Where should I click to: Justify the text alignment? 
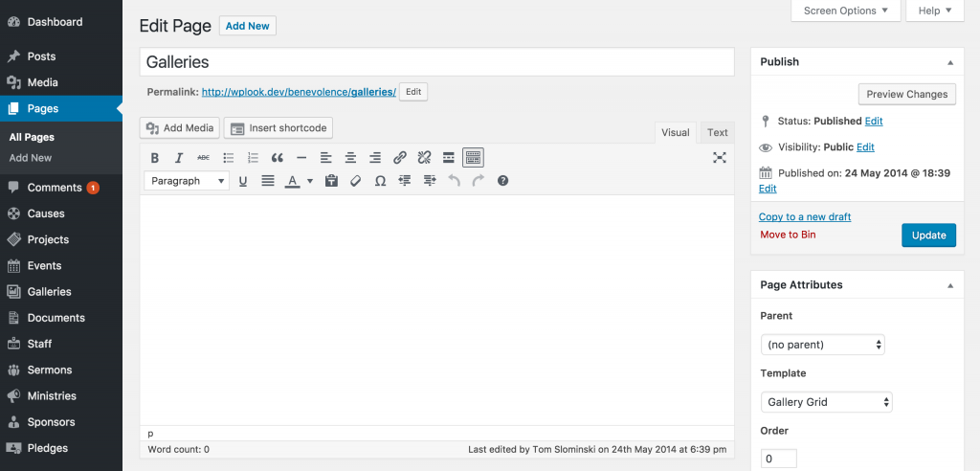click(268, 181)
